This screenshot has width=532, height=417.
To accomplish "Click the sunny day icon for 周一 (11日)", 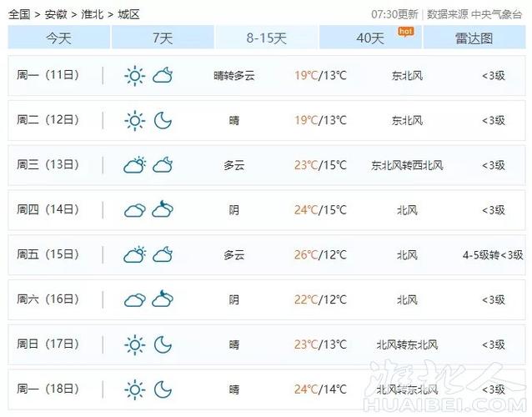I will 135,76.
